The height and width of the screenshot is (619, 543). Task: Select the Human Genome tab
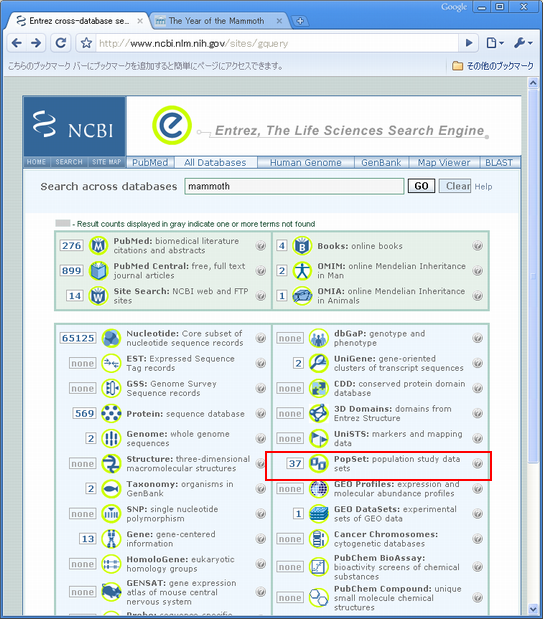[x=305, y=163]
